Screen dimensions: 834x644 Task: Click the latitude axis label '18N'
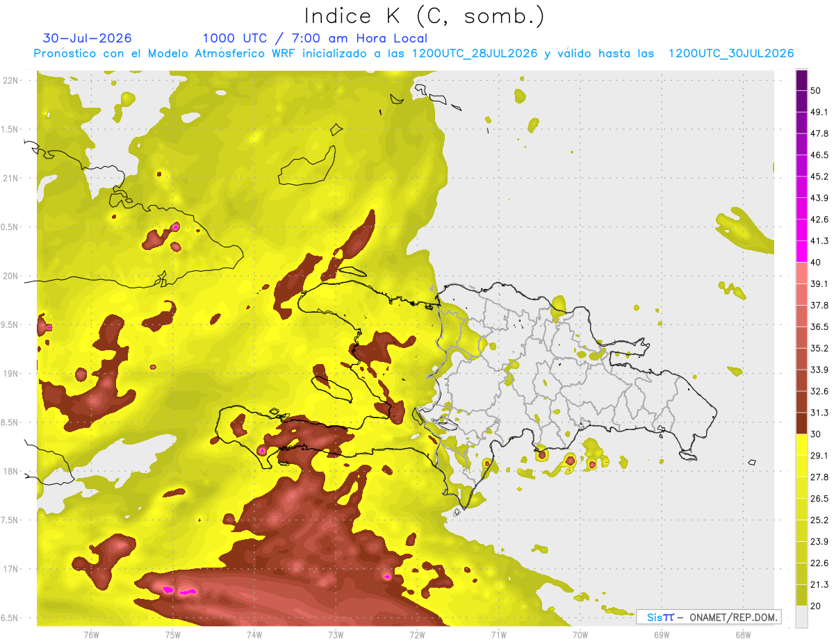[10, 472]
